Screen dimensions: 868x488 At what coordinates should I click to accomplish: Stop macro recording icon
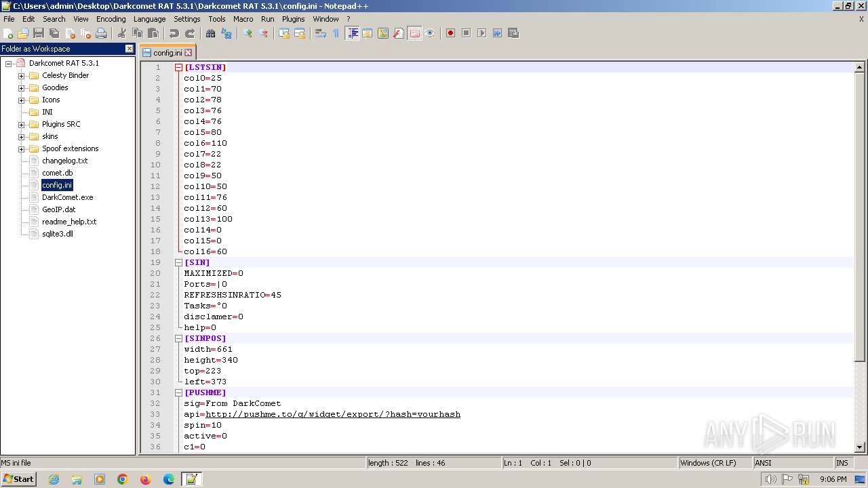466,33
